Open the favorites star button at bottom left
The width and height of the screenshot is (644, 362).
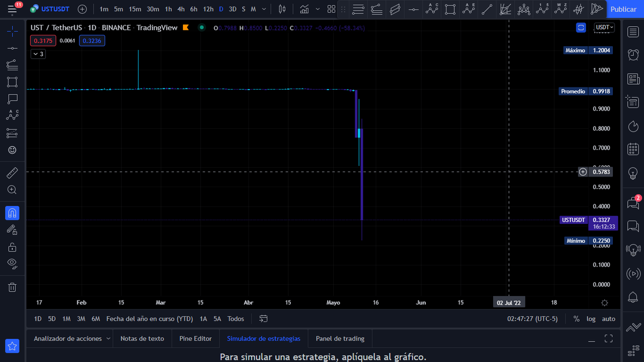click(12, 346)
